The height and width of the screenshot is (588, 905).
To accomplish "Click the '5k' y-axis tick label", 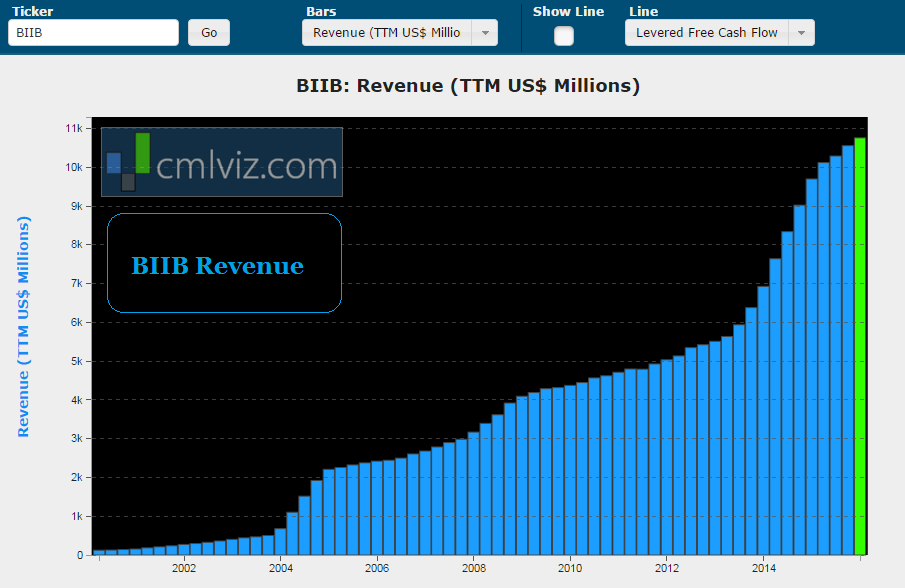I will pos(77,361).
